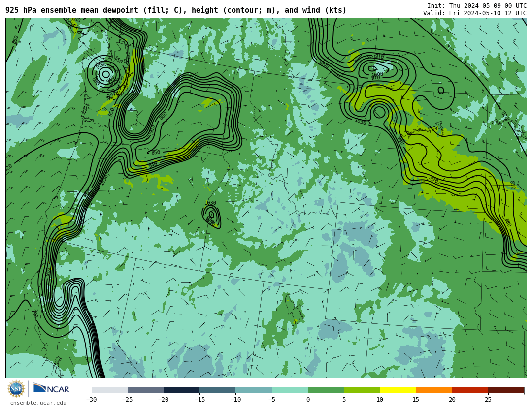The height and width of the screenshot is (409, 532).
Task: Click the positive 20 colorbar tick label
Action: click(x=452, y=400)
